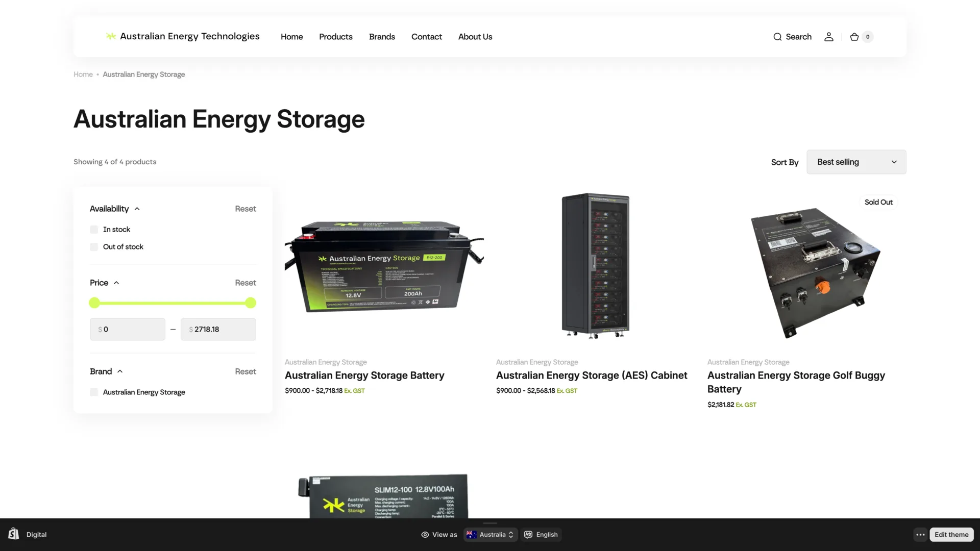Reset the Availability filter
This screenshot has width=980, height=551.
(246, 209)
